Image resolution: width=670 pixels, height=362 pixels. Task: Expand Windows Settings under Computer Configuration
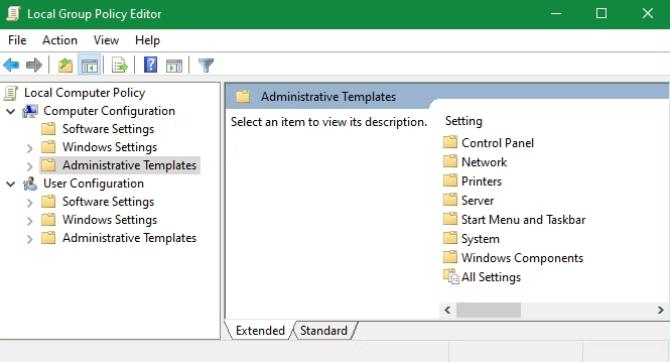(x=29, y=148)
